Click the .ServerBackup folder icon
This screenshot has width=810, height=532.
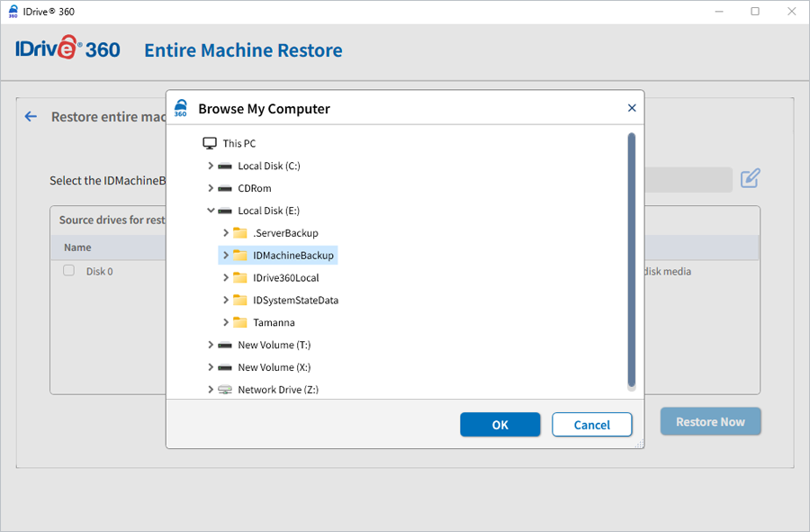(x=239, y=233)
